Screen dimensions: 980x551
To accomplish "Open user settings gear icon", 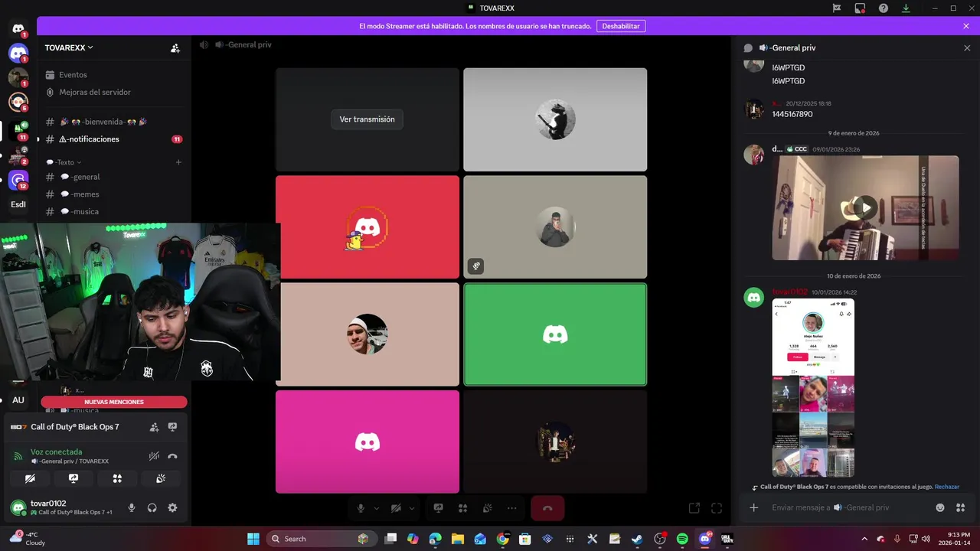I will tap(172, 507).
